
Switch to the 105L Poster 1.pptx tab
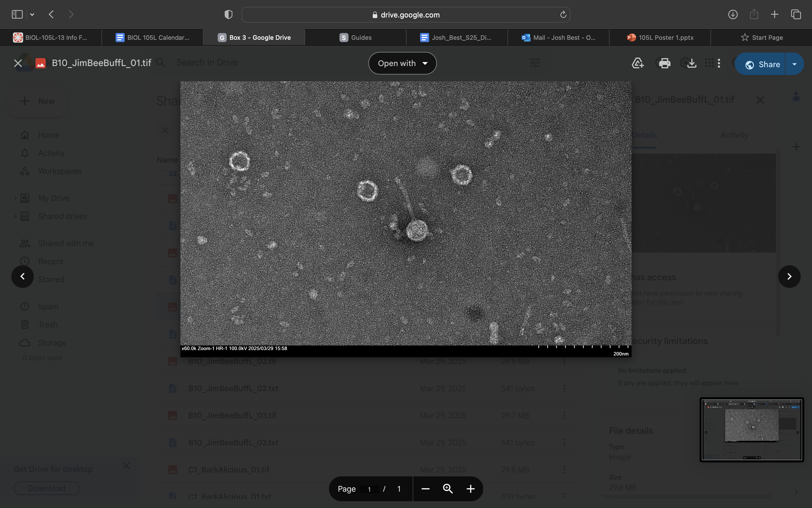tap(660, 38)
